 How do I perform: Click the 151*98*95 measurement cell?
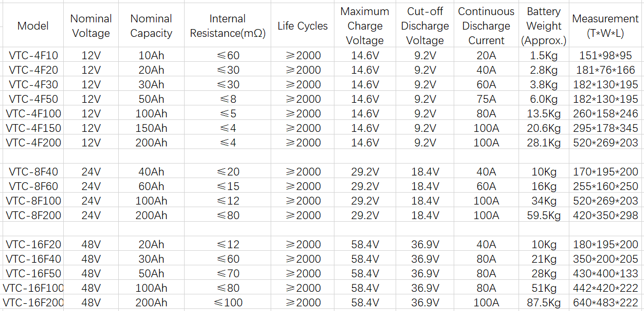click(605, 55)
